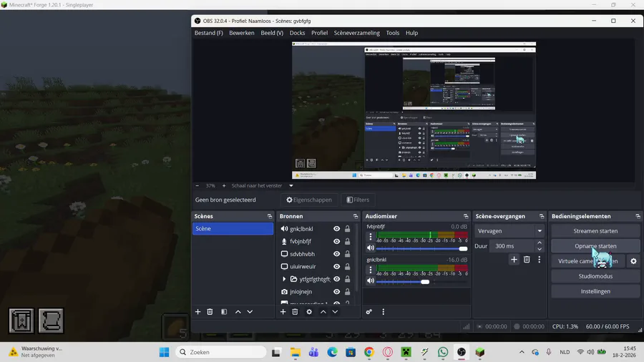Lock the gnk;lbnkl source

pos(348,229)
